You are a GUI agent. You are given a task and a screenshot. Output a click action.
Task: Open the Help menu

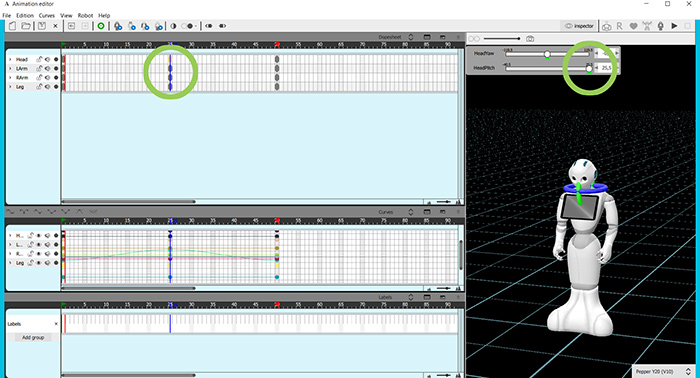104,15
